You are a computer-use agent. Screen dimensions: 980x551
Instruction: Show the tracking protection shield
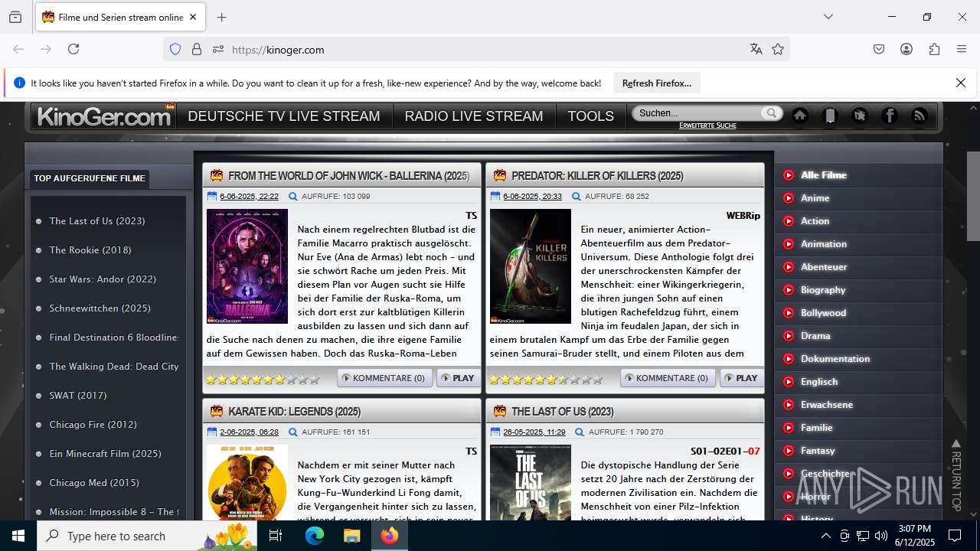175,49
